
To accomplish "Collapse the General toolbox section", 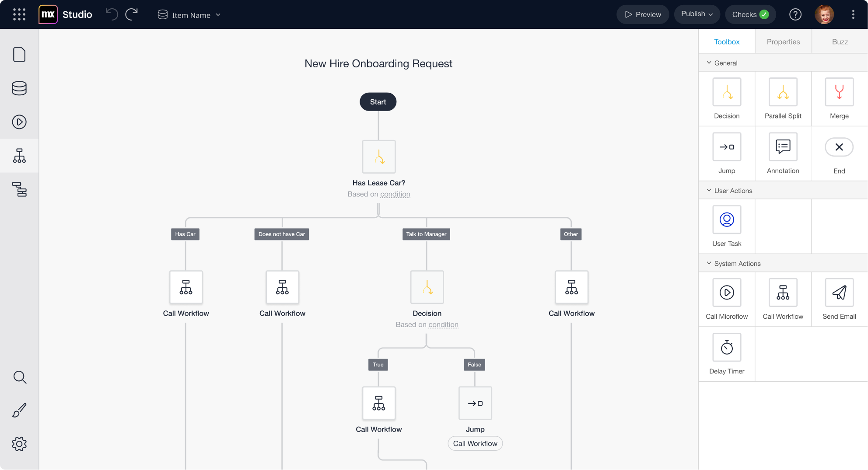I will [x=783, y=63].
